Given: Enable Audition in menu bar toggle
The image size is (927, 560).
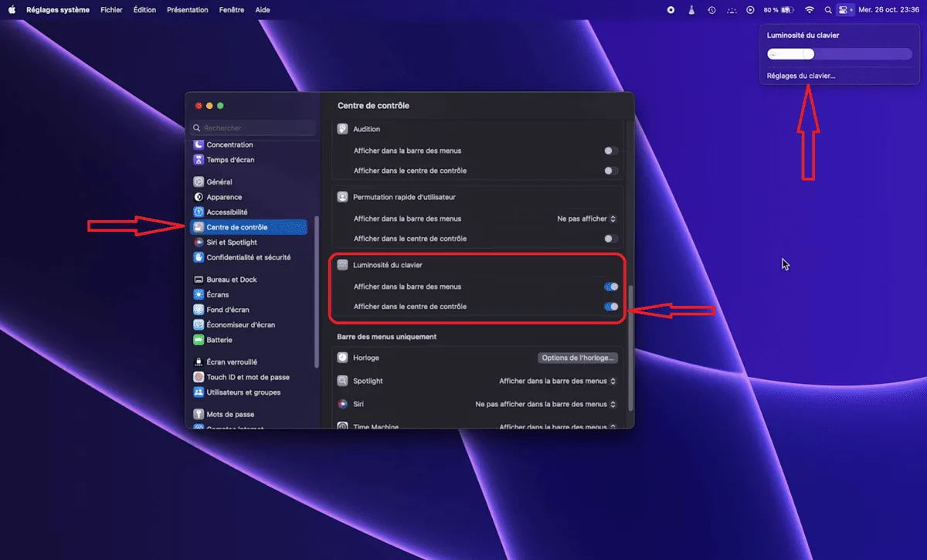Looking at the screenshot, I should pyautogui.click(x=611, y=151).
